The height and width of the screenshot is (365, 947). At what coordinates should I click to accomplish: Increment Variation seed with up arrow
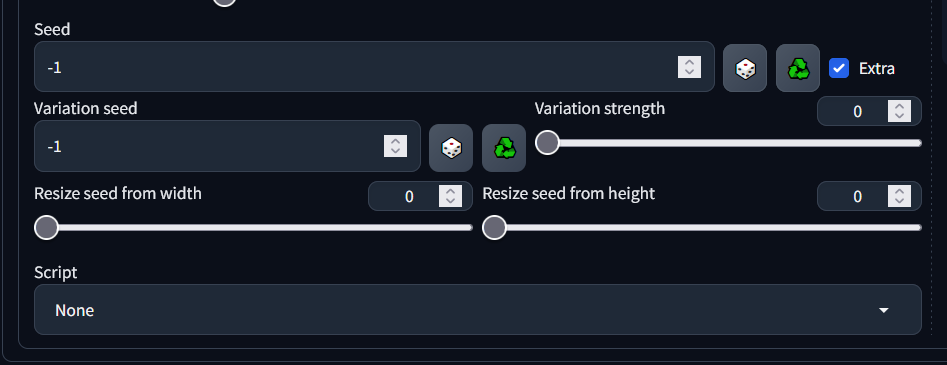click(x=396, y=141)
